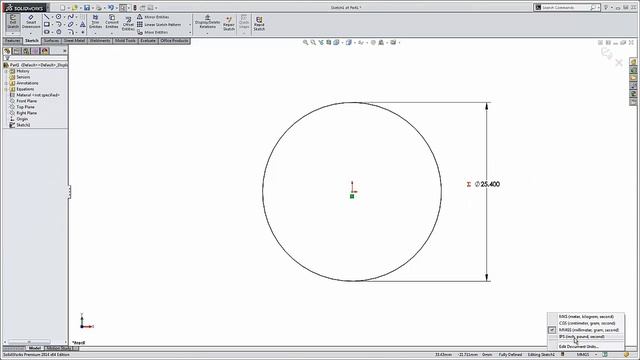The height and width of the screenshot is (360, 640).
Task: Select Material <not specified> in tree
Action: [x=35, y=95]
